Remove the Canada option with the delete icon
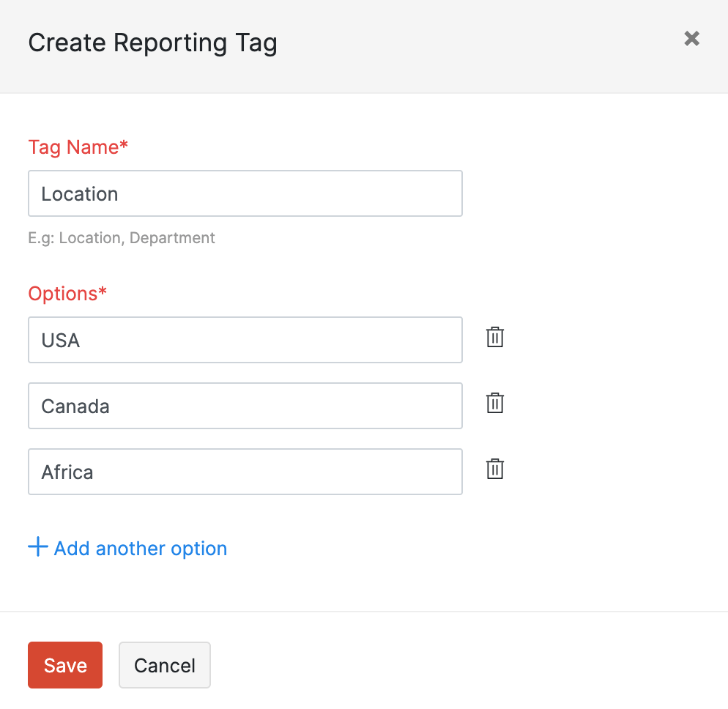The image size is (728, 709). (494, 403)
